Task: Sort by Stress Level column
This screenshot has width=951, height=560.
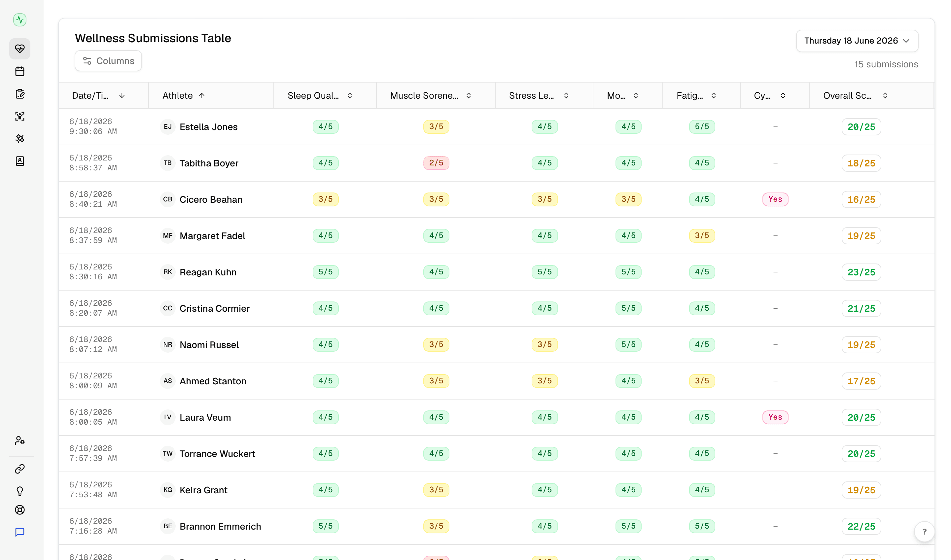Action: click(539, 95)
